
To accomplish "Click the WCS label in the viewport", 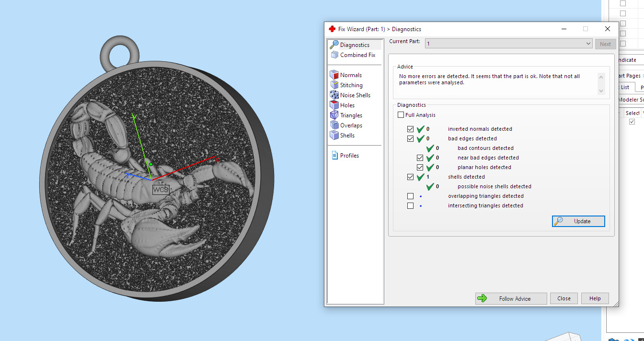I will 161,190.
